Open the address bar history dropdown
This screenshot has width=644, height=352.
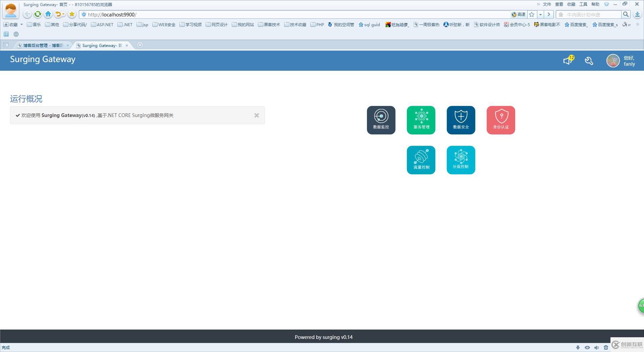(540, 14)
